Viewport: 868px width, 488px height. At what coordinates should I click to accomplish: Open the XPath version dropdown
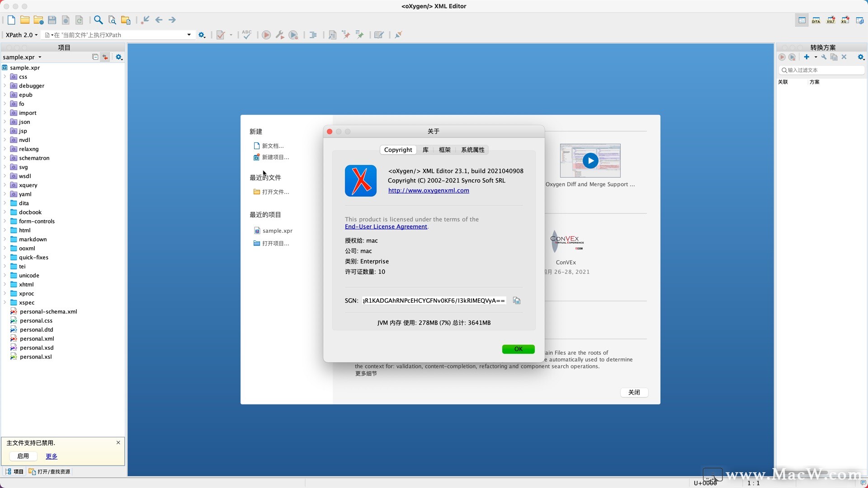21,35
